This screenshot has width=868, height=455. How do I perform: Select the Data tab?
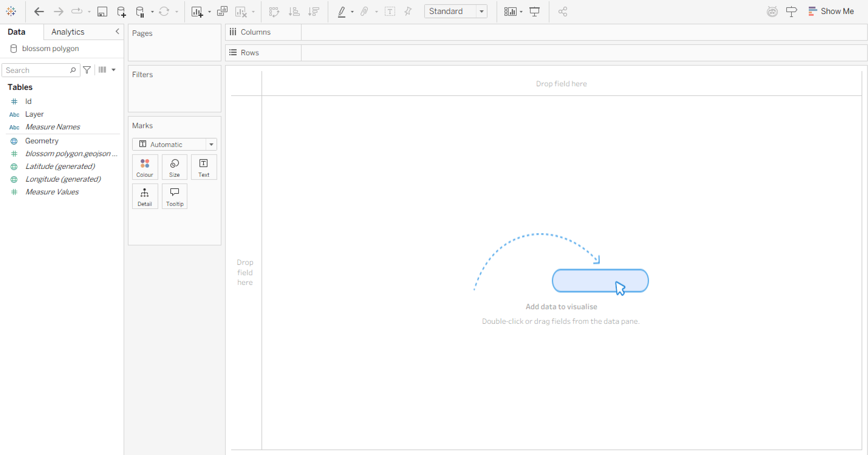click(16, 32)
